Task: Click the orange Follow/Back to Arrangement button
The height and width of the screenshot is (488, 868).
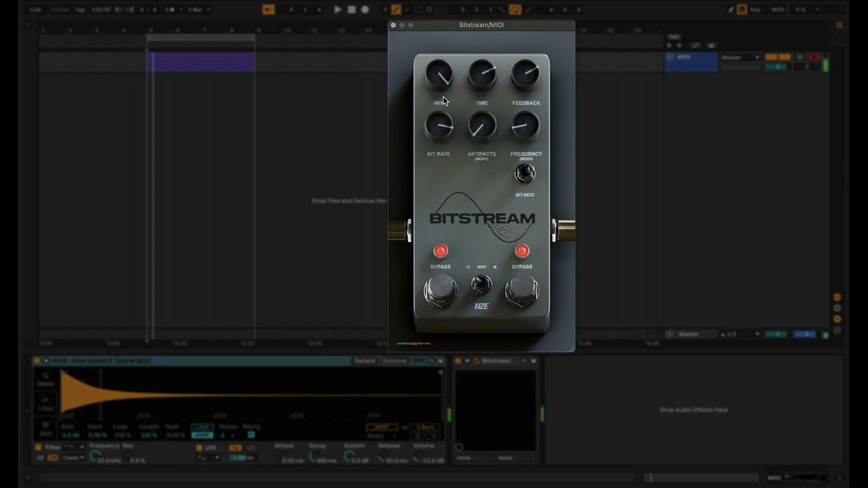Action: [268, 9]
